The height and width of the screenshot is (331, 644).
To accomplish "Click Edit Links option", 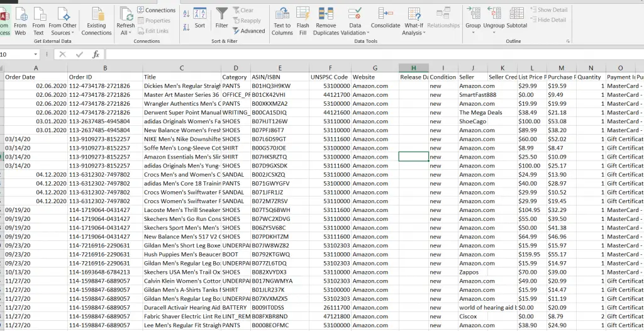I will tap(153, 31).
